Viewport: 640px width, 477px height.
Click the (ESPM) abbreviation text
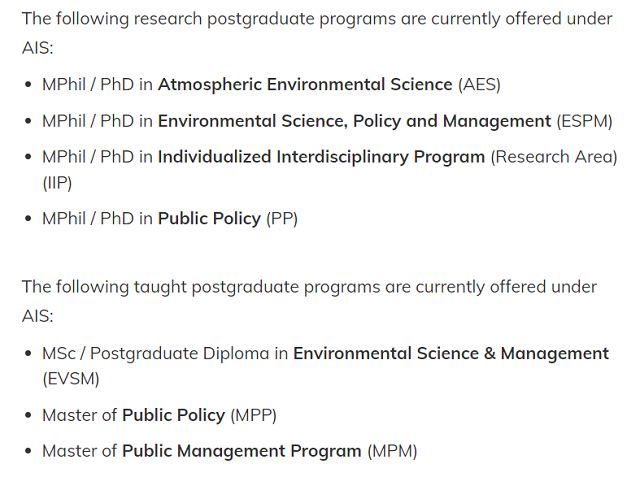[x=584, y=122]
